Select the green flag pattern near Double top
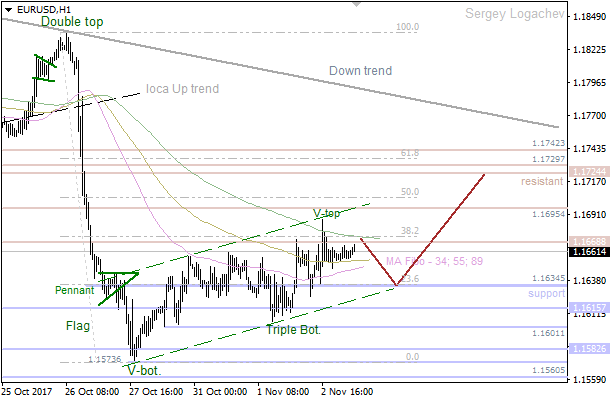This screenshot has height=400, width=610. click(x=43, y=68)
